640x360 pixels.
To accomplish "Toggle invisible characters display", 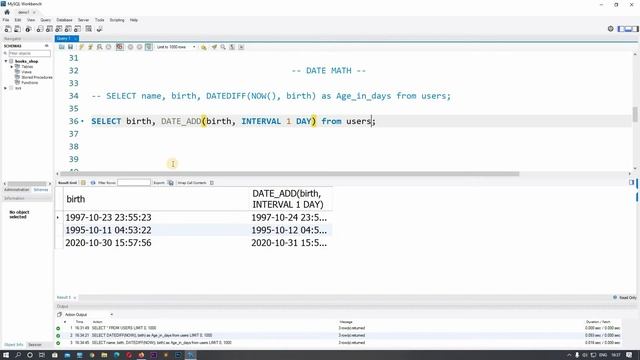I will click(x=232, y=47).
